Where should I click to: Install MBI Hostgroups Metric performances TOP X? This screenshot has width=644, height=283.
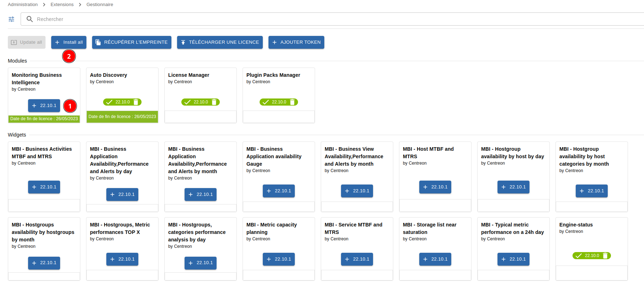(122, 259)
